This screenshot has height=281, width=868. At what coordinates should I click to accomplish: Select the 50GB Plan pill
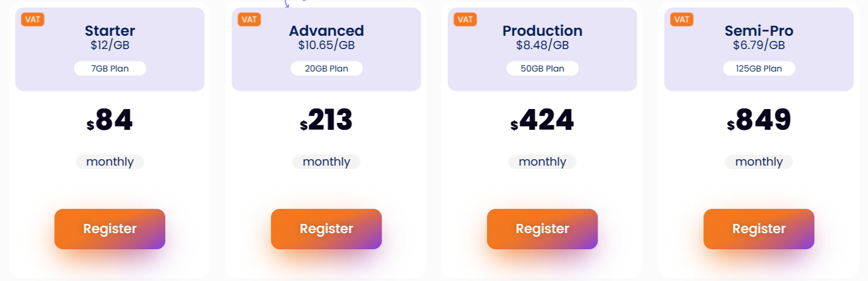tap(542, 69)
